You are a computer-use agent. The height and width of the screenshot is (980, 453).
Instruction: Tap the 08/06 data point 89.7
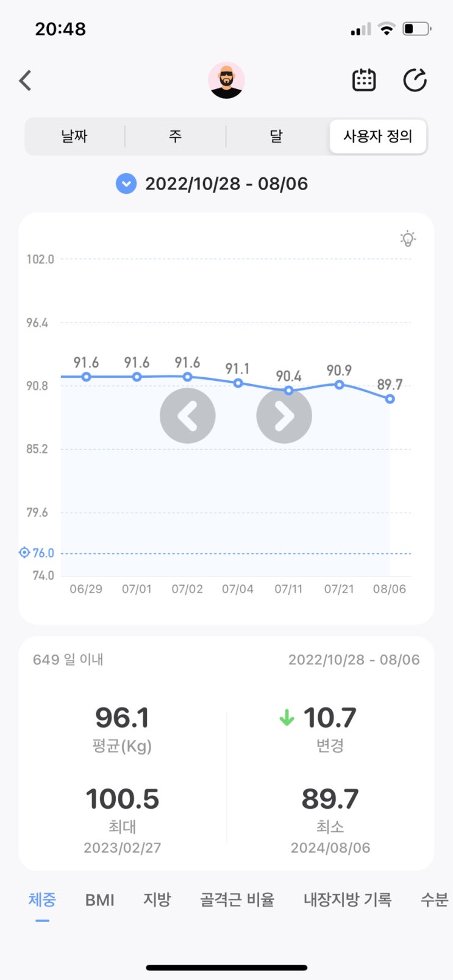coord(390,399)
